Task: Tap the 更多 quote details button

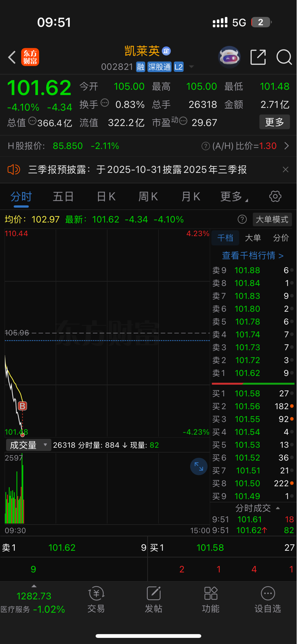Action: click(275, 122)
